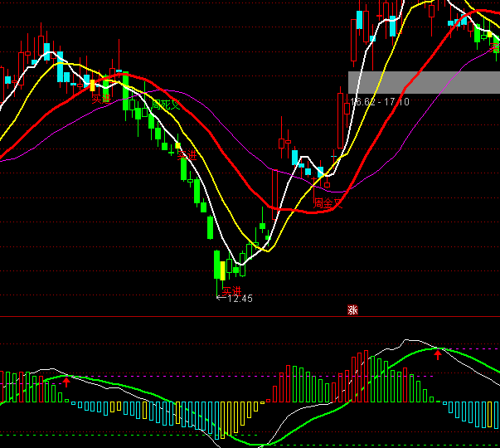
Task: Click the 12.45 low price label
Action: pyautogui.click(x=237, y=299)
